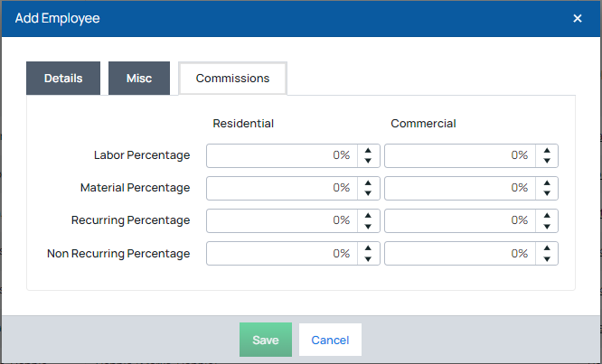Save the new employee
The width and height of the screenshot is (602, 364).
click(x=266, y=341)
